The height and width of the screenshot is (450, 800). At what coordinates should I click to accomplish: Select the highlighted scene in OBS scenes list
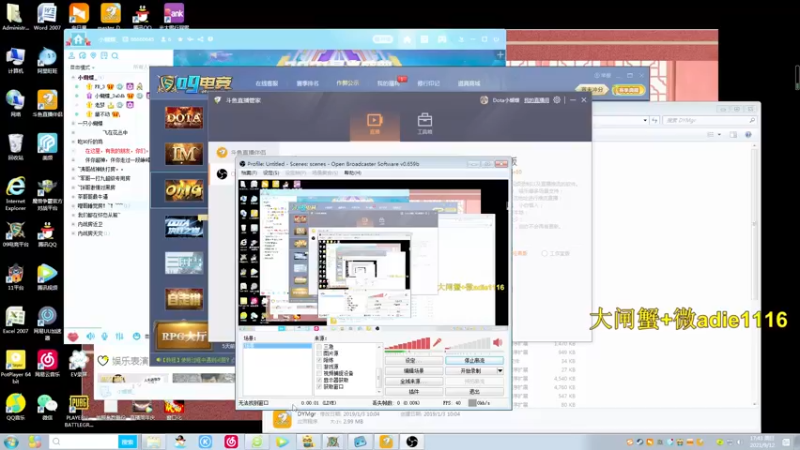277,346
